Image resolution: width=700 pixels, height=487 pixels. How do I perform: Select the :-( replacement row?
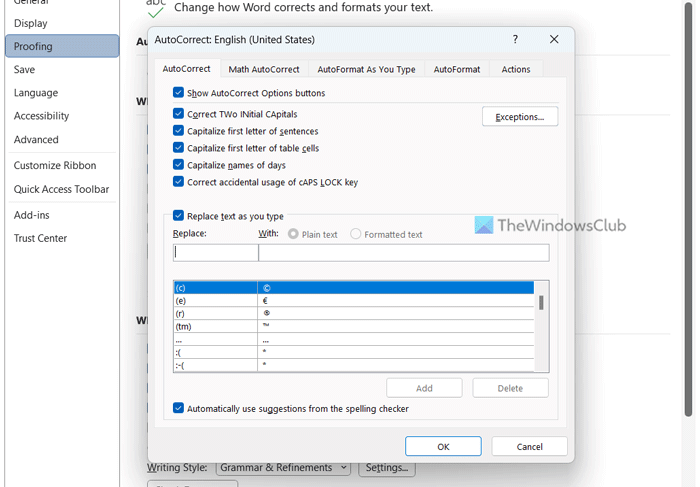353,365
